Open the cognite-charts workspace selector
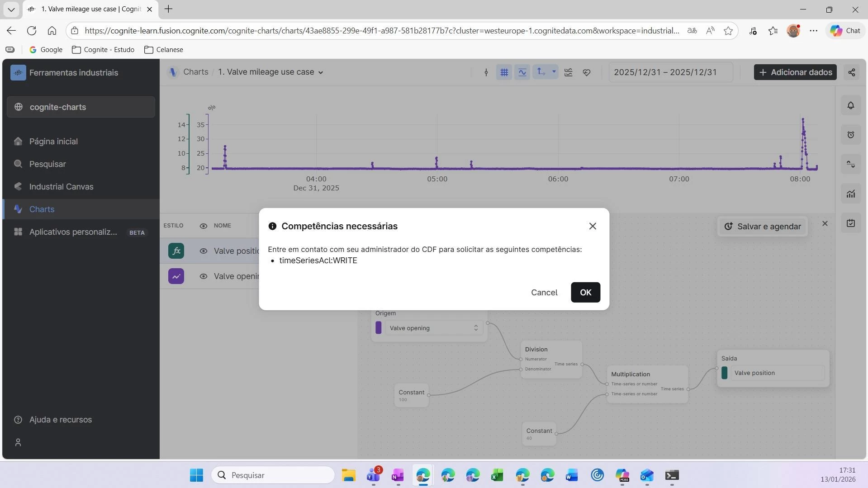The width and height of the screenshot is (868, 488). (x=81, y=107)
